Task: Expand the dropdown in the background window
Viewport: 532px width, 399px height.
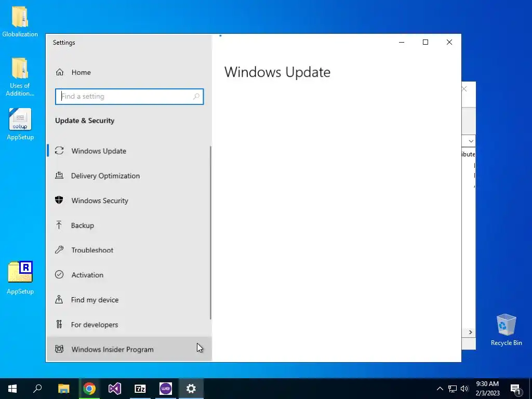Action: 471,141
